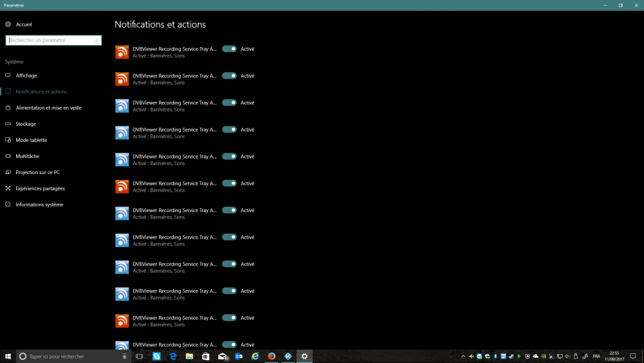Click the Accueil gear icon

(8, 25)
